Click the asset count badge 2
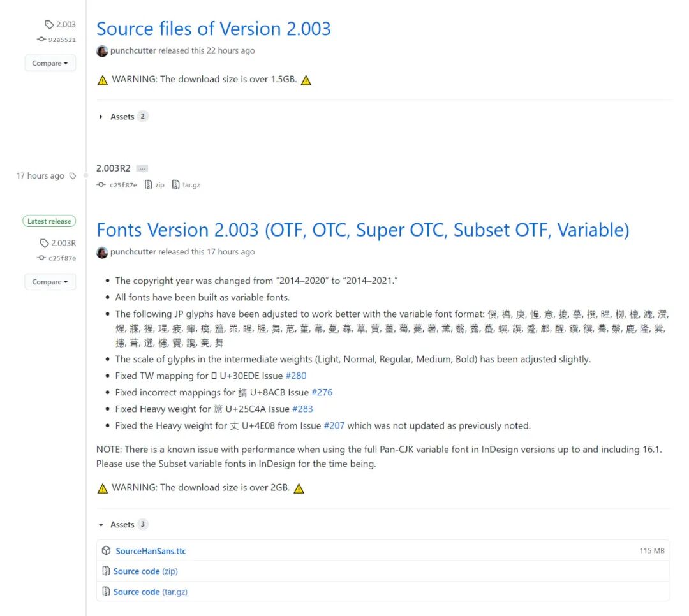689x616 pixels. tap(142, 117)
